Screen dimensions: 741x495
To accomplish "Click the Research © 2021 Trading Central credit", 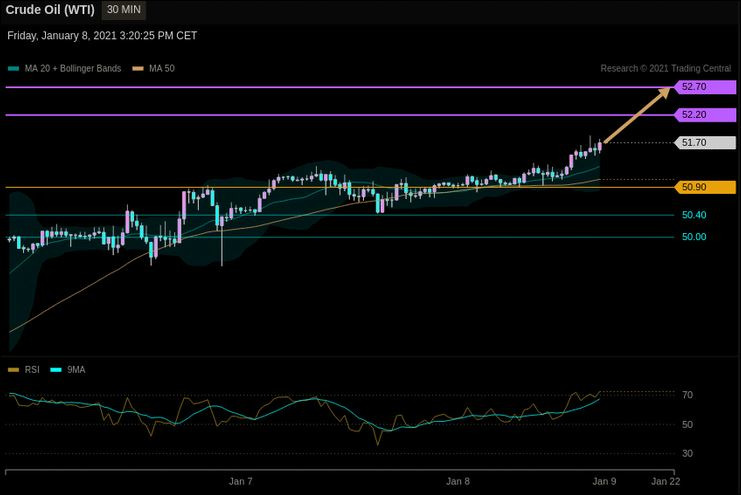I will tap(665, 69).
